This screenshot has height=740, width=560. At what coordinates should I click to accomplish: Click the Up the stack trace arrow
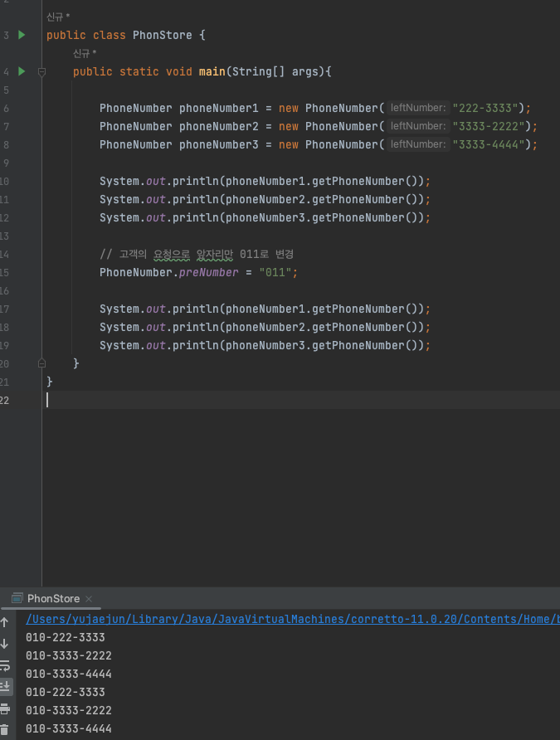click(5, 622)
